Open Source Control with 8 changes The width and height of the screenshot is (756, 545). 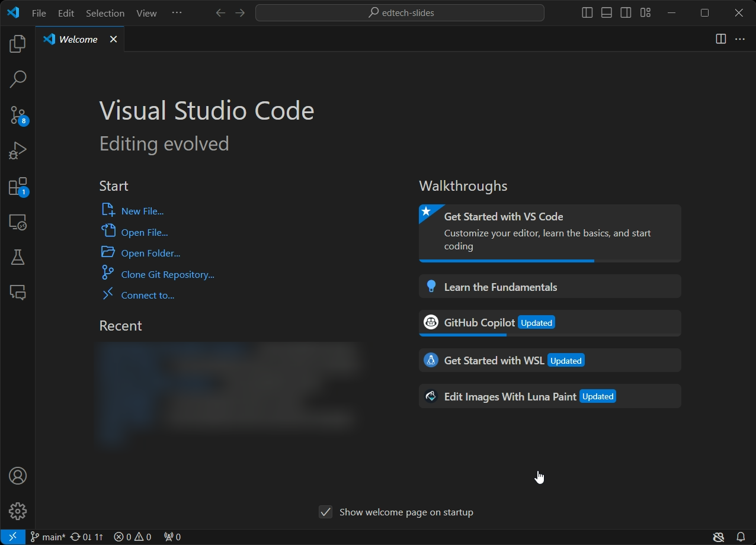[x=18, y=116]
